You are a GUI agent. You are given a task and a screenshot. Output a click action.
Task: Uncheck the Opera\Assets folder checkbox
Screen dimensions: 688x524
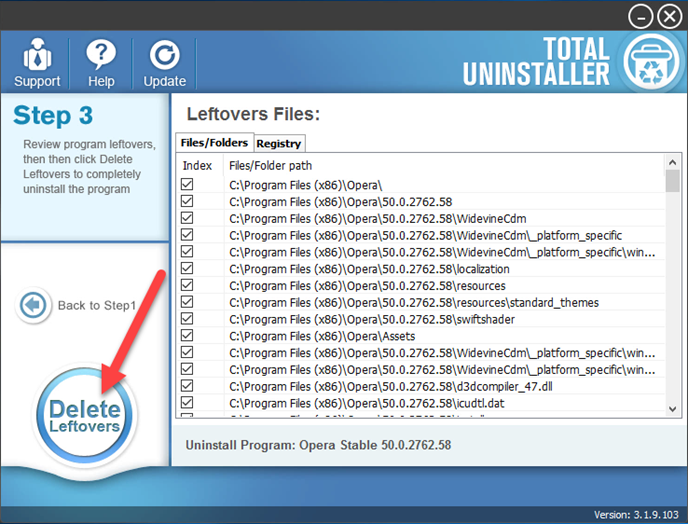[x=187, y=335]
